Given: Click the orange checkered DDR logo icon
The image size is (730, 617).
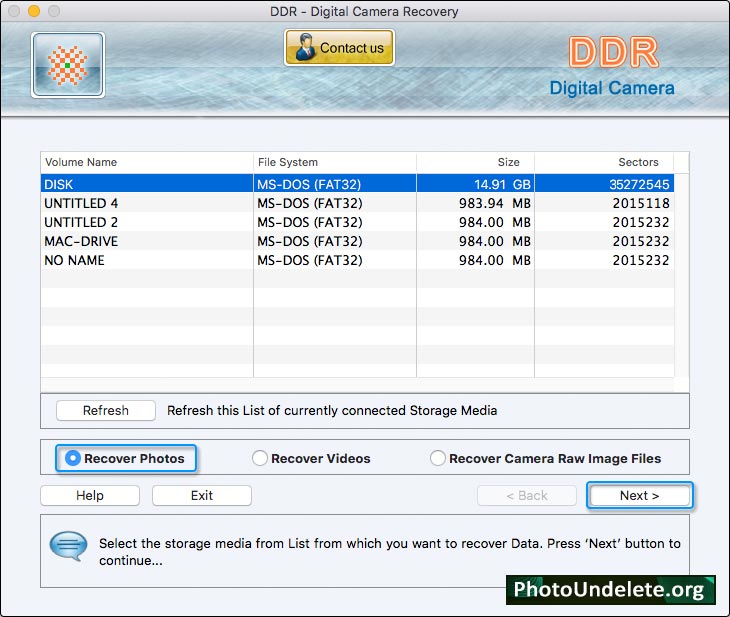Looking at the screenshot, I should tap(68, 65).
